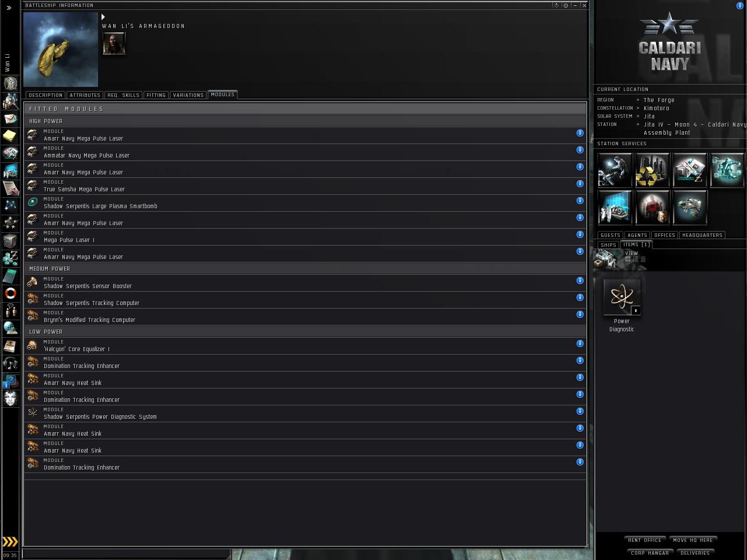Open the Assets cube icon
The height and width of the screenshot is (560, 747).
click(11, 240)
